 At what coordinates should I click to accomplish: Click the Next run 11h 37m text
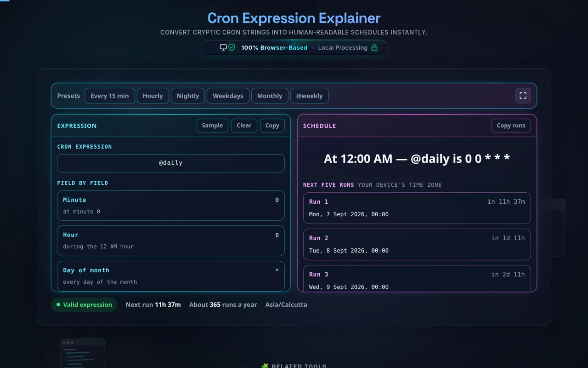coord(153,305)
